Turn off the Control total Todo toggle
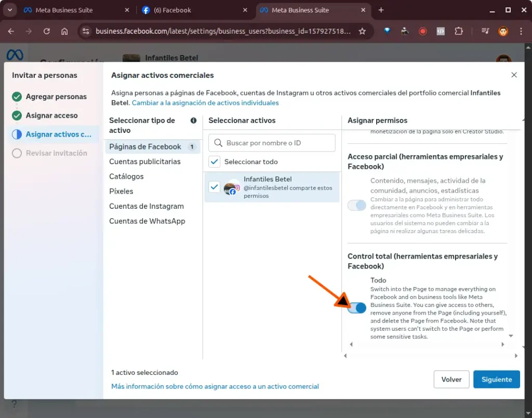This screenshot has width=532, height=418. click(x=357, y=308)
